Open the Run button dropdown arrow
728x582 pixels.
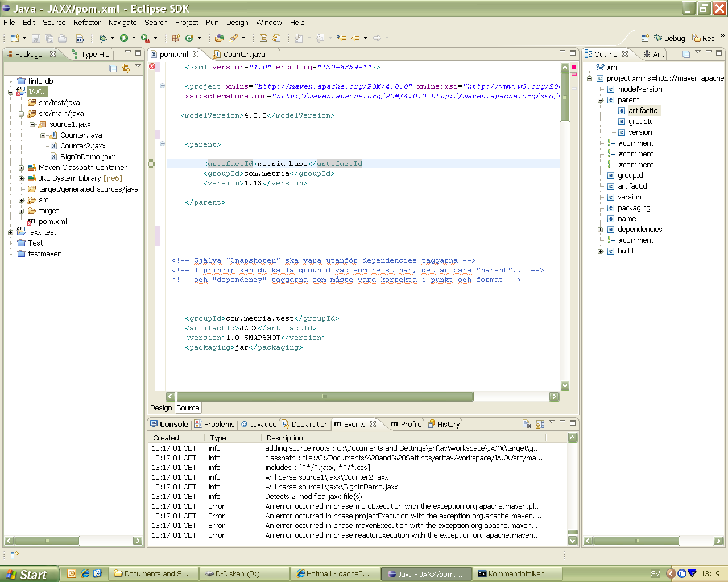134,38
